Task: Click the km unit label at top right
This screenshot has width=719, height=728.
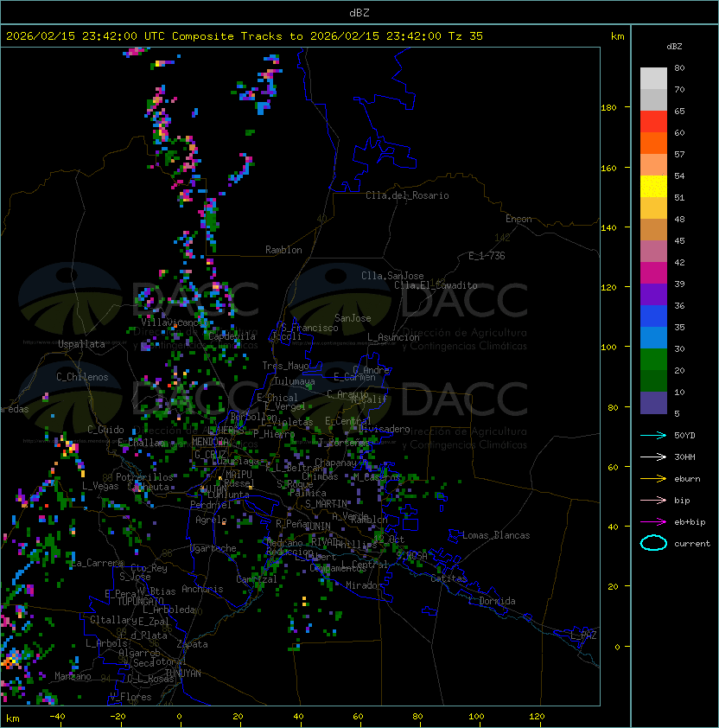Action: point(617,36)
